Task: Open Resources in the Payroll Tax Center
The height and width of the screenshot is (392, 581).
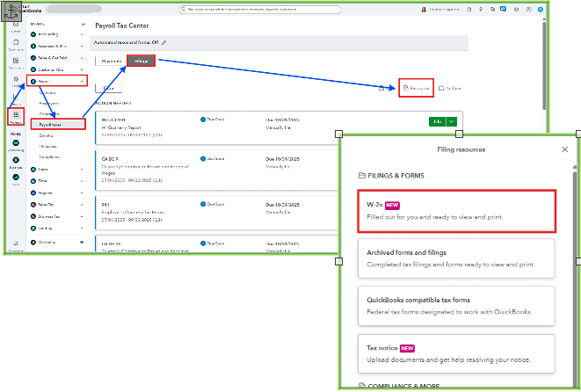Action: tap(417, 88)
